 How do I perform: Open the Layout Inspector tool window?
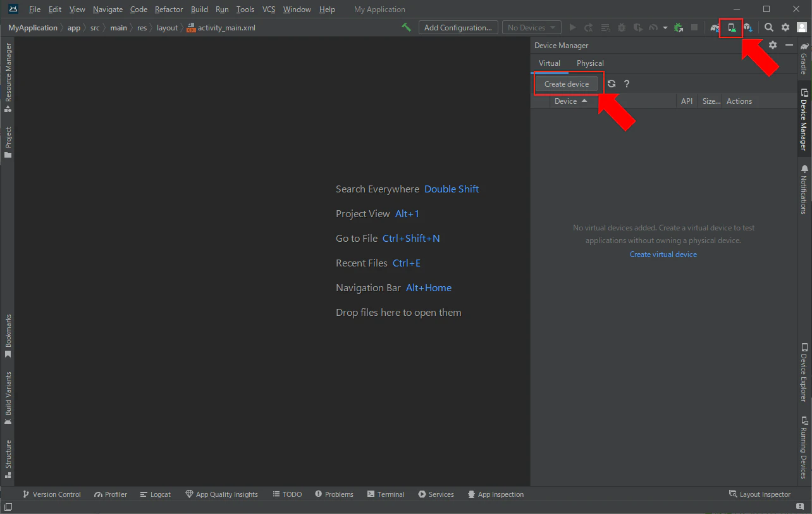pyautogui.click(x=760, y=494)
